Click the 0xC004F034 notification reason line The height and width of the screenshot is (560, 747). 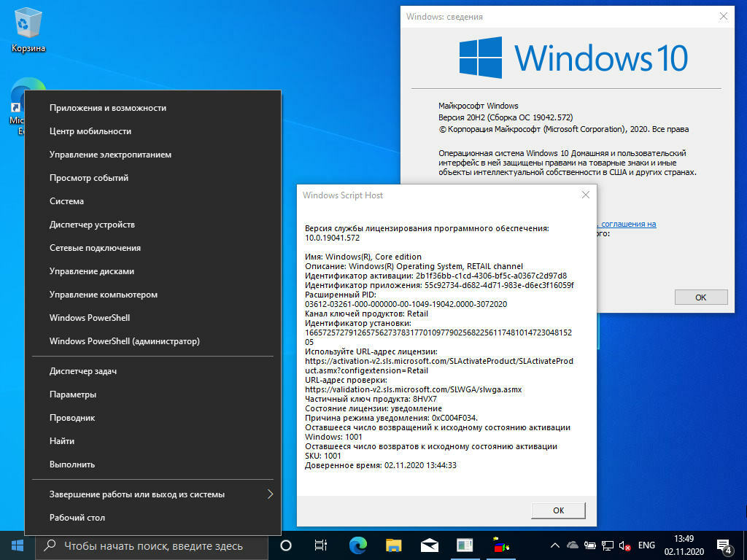(x=391, y=418)
